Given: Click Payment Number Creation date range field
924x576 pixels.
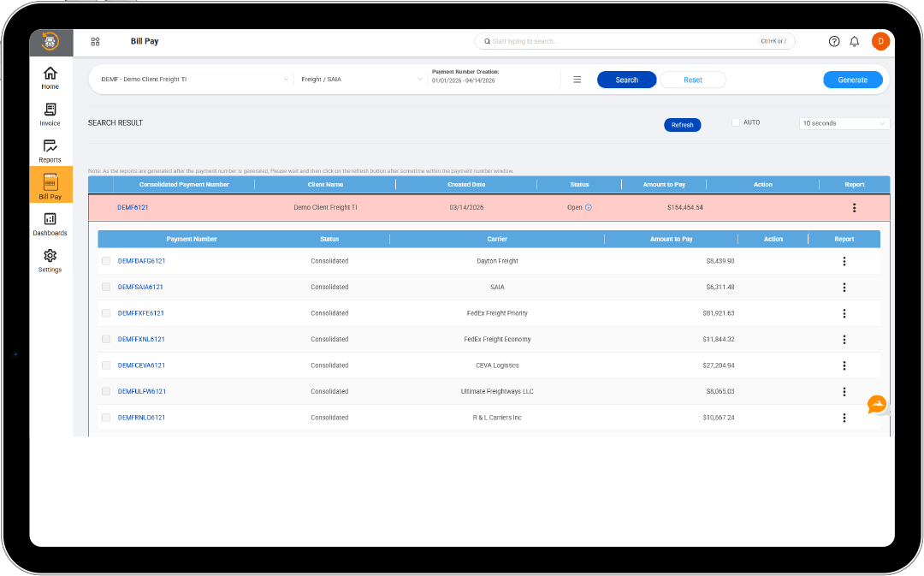Looking at the screenshot, I should point(494,77).
